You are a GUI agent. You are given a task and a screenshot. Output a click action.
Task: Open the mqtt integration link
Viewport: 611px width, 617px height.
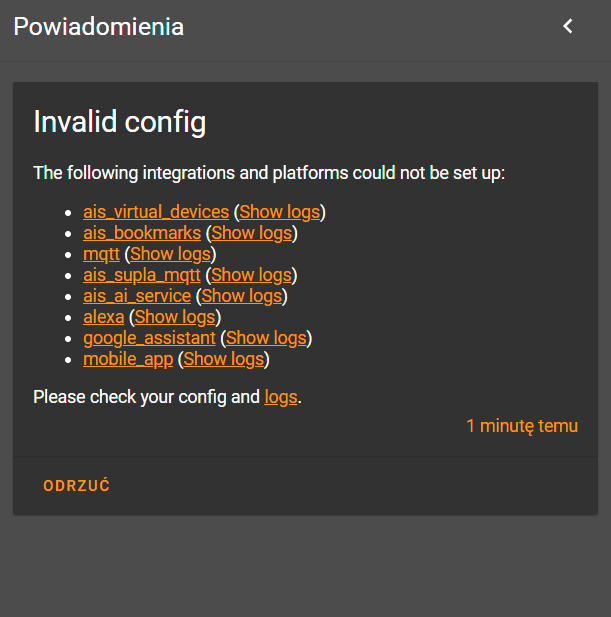click(101, 254)
